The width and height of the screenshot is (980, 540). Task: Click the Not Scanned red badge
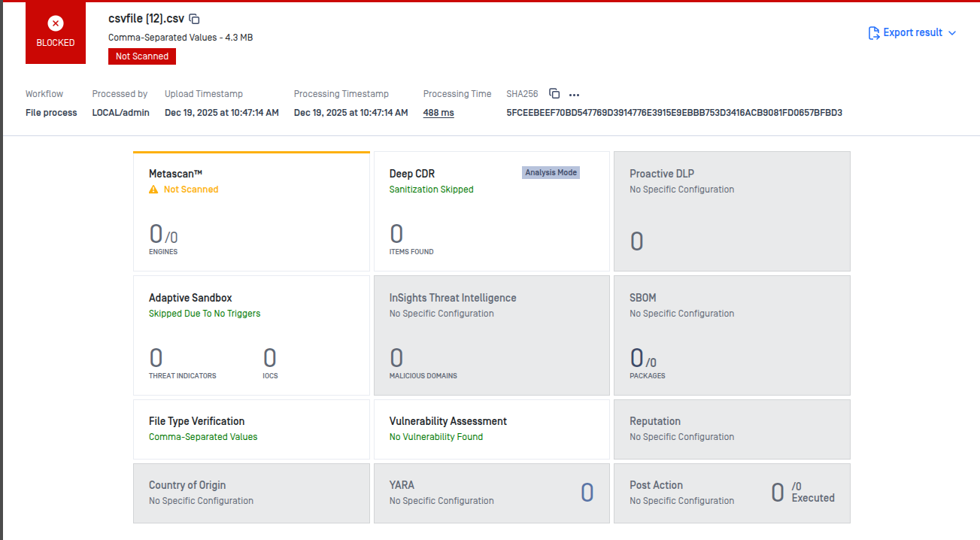pos(142,56)
